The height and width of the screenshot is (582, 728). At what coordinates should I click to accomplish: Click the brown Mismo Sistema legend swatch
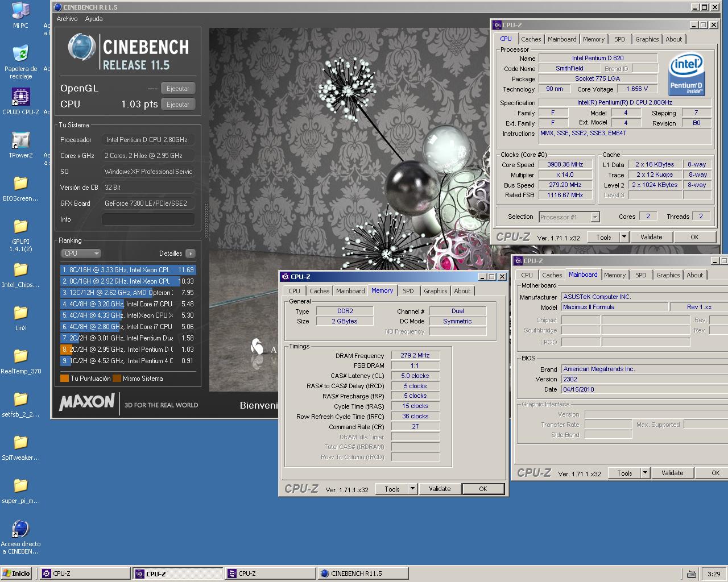click(117, 379)
